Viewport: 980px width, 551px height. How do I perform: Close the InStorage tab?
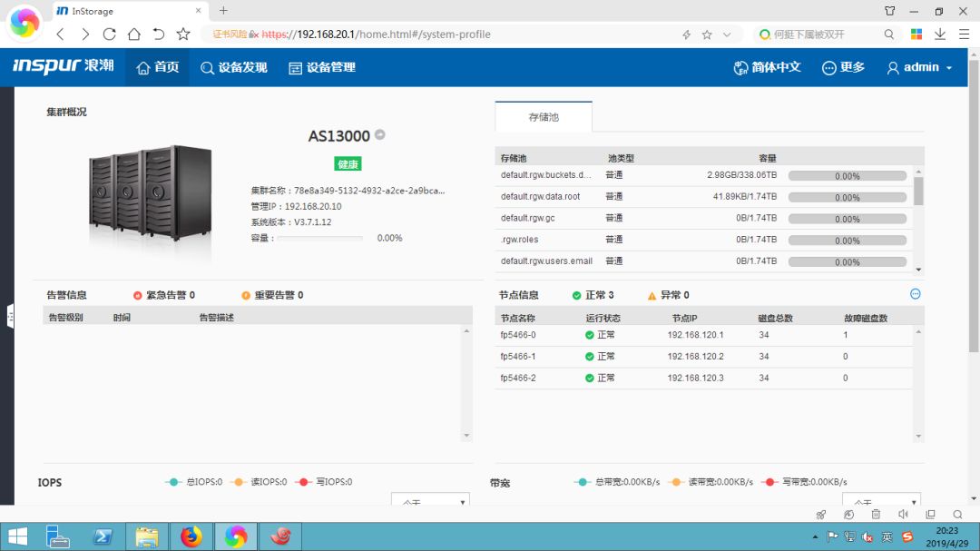click(198, 11)
